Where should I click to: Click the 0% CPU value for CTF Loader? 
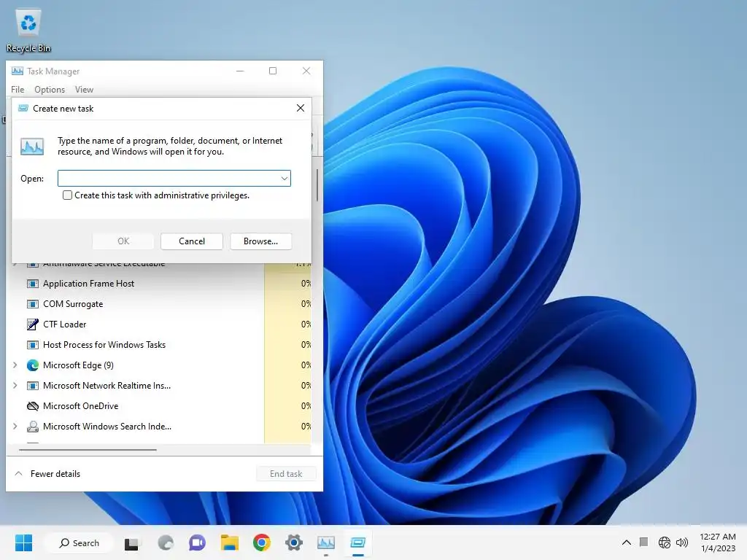pyautogui.click(x=306, y=324)
